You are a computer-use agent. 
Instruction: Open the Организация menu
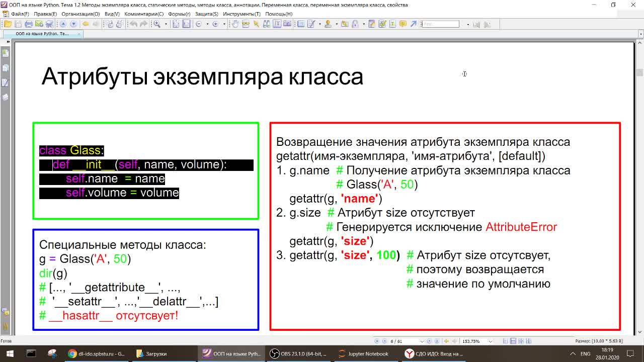pyautogui.click(x=80, y=14)
